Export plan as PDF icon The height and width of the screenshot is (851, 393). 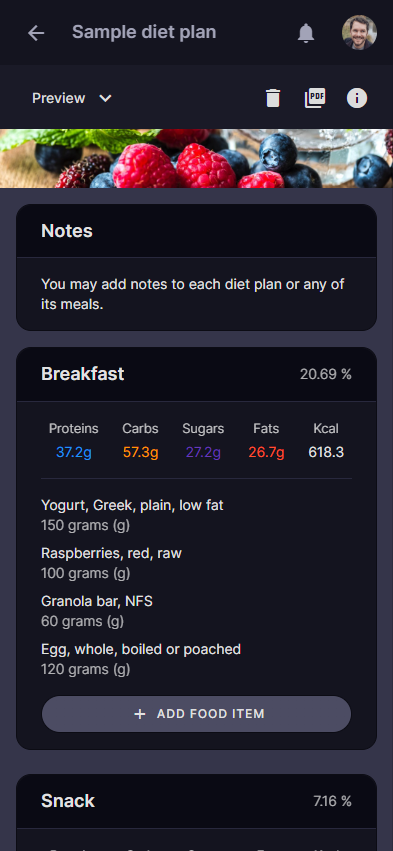315,98
